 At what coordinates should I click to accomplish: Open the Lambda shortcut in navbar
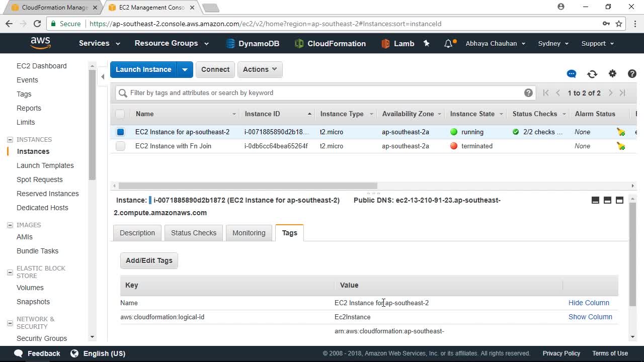[397, 44]
